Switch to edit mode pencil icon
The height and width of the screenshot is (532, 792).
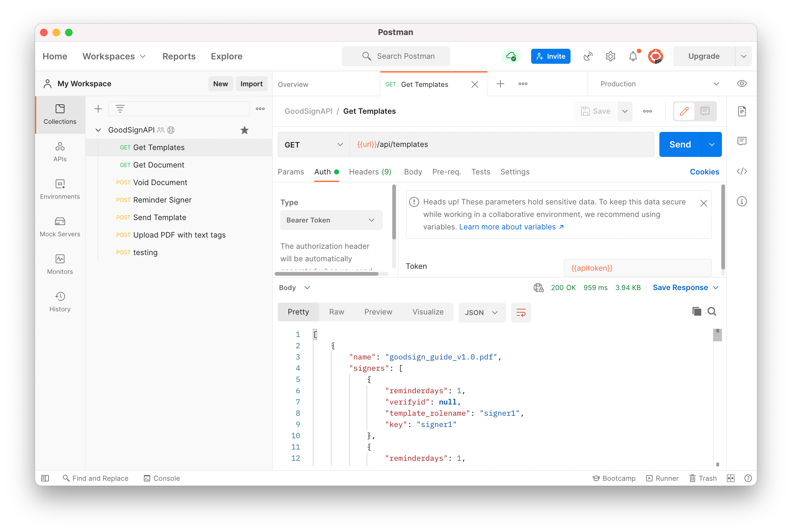coord(684,111)
